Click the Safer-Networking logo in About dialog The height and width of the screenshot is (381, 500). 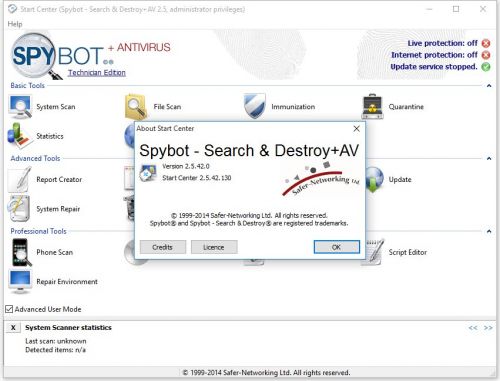[321, 179]
